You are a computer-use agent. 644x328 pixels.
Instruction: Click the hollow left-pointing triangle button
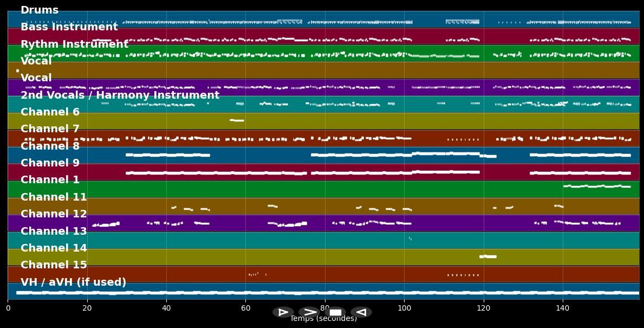(x=361, y=312)
